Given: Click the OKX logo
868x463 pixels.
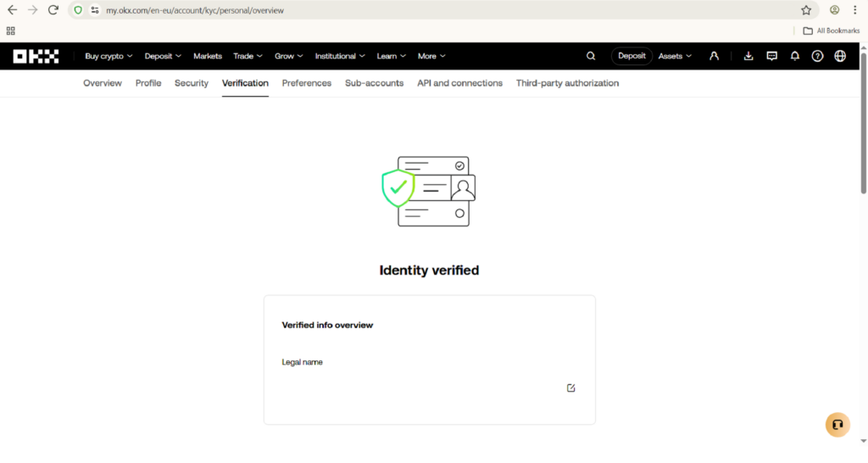Looking at the screenshot, I should pos(36,56).
